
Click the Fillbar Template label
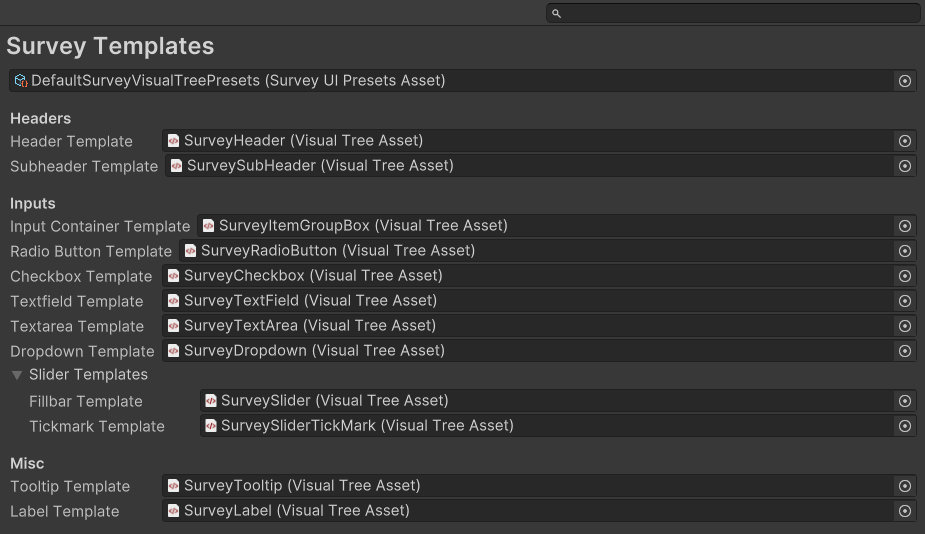pos(86,402)
